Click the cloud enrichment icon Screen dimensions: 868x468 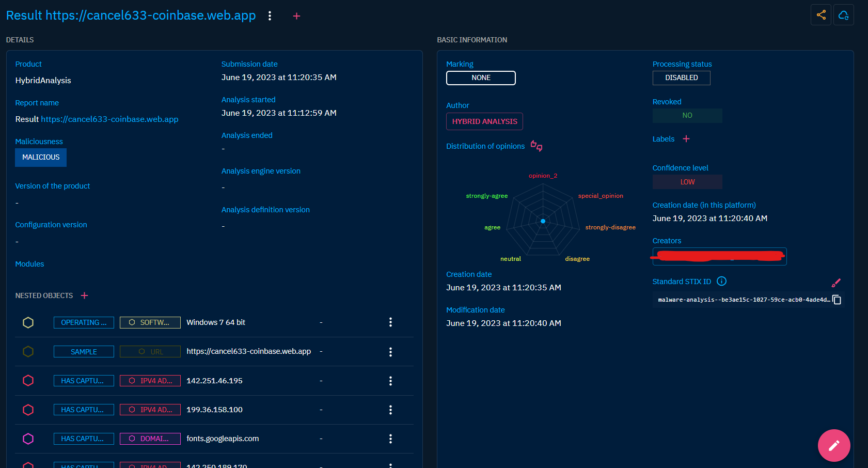[x=843, y=15]
